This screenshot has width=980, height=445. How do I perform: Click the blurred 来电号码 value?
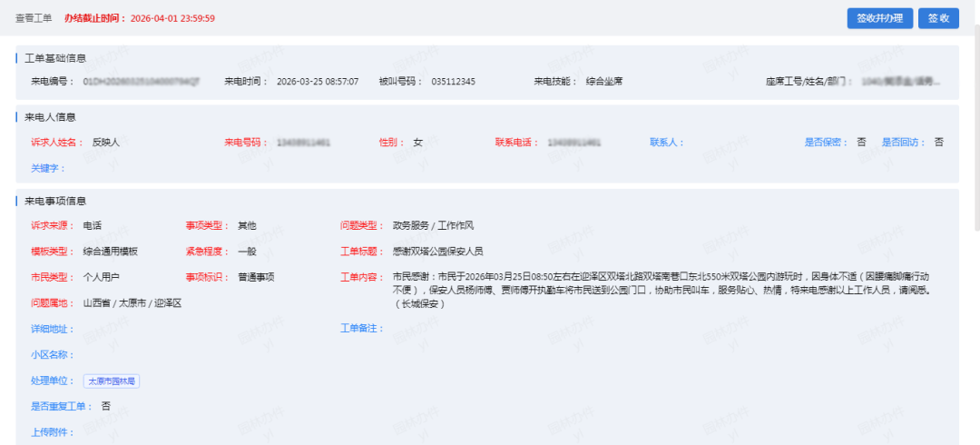tap(304, 142)
